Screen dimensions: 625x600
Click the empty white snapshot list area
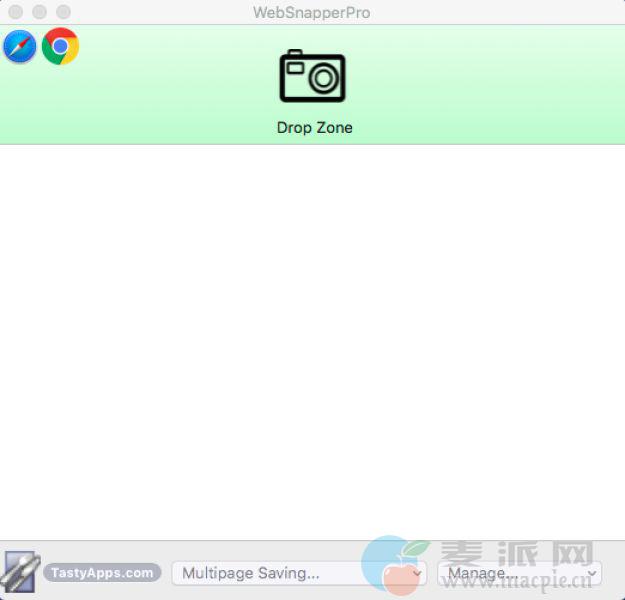(x=312, y=340)
